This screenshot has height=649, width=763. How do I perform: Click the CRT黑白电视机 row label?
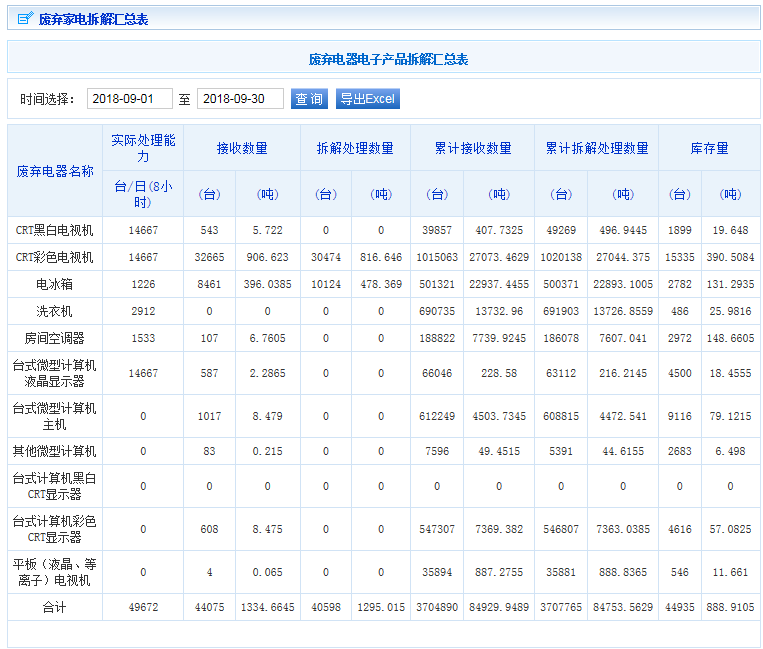[55, 230]
